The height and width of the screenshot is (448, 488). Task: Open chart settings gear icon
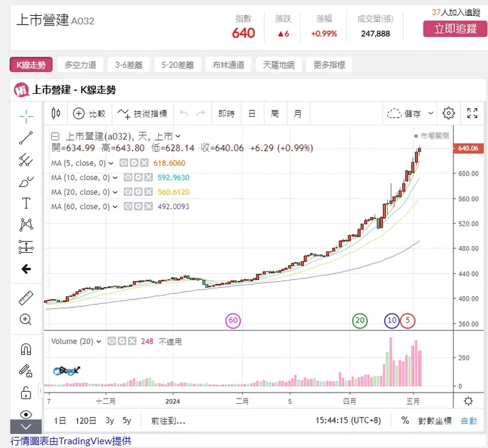coord(448,113)
